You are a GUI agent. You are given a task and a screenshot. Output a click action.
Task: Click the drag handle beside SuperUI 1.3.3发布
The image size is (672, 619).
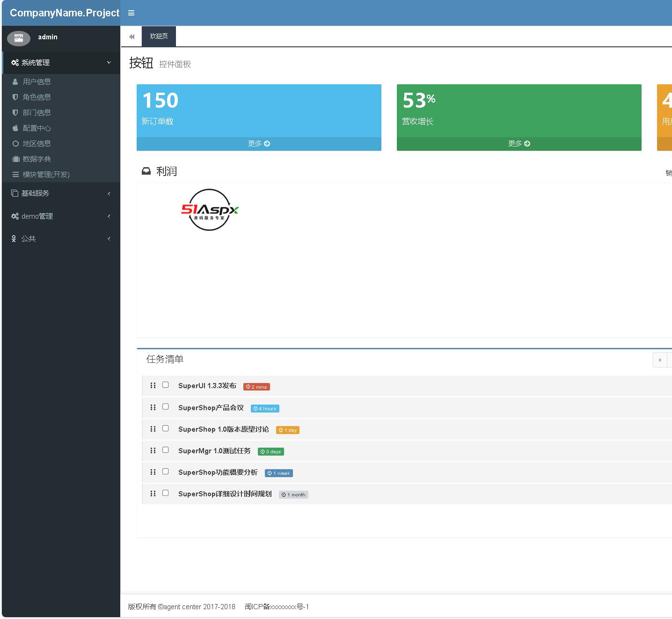click(x=153, y=385)
